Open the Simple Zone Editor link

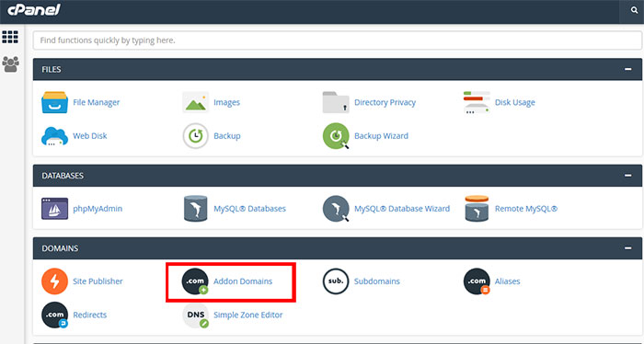[x=248, y=315]
